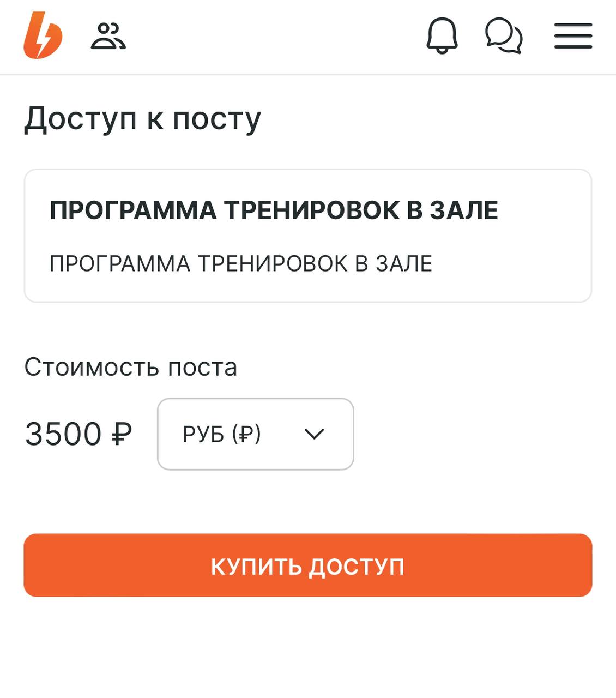Click the bold post title ПРОГРАММА ТРЕНИРОВОК В ЗАЛЕ
This screenshot has width=616, height=698.
pyautogui.click(x=274, y=210)
